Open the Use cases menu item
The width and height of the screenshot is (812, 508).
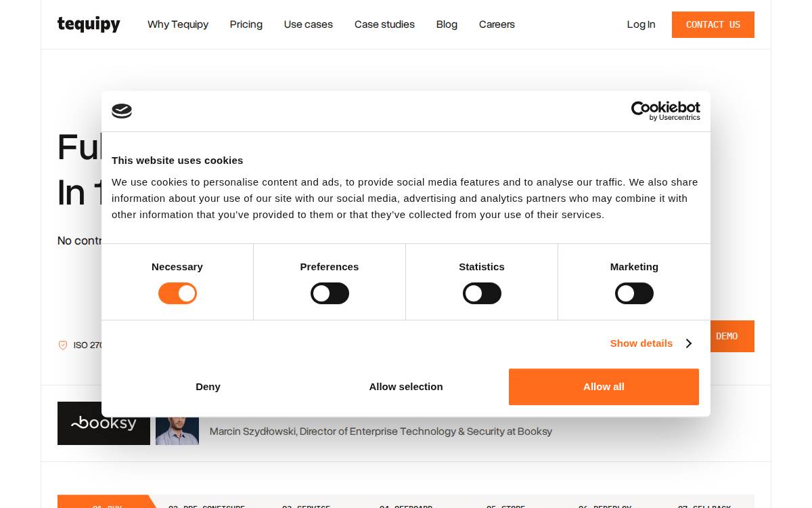coord(309,24)
